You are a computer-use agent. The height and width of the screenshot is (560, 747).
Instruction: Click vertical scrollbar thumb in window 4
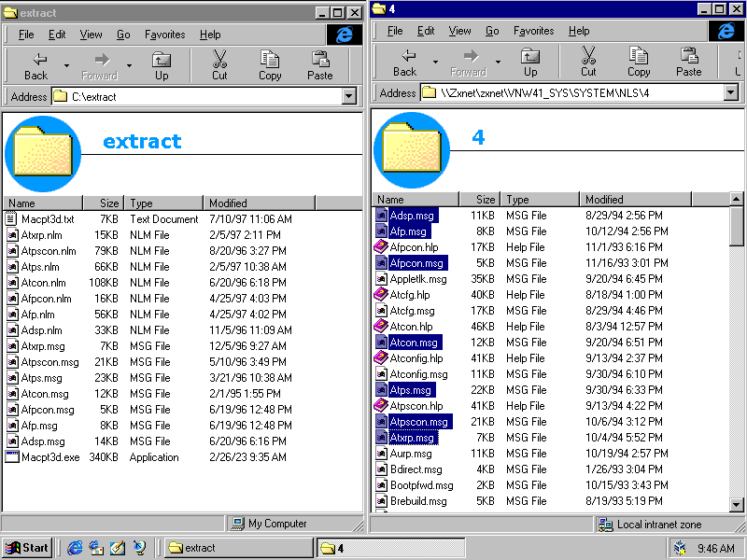736,226
